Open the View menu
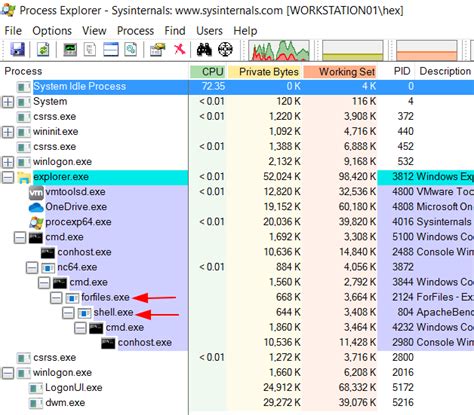 94,31
